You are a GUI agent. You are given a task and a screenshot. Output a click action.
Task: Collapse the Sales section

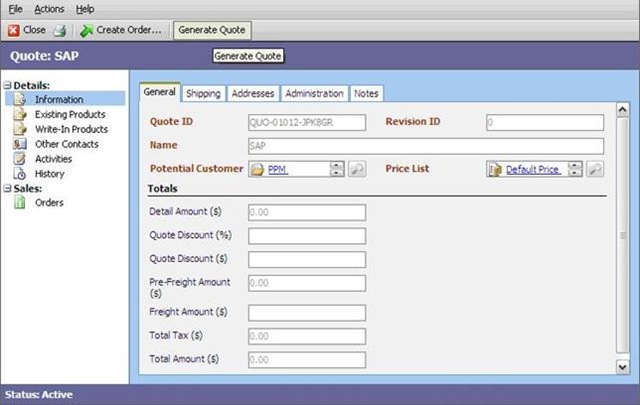tap(7, 188)
